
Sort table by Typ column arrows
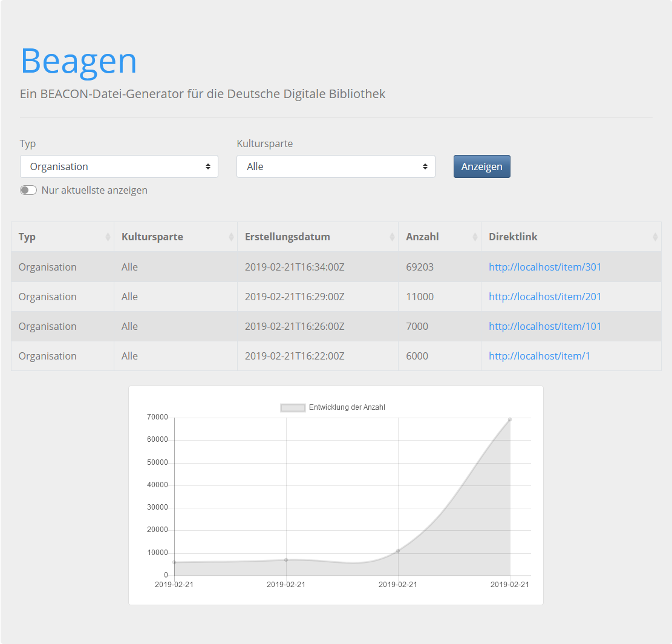[108, 237]
